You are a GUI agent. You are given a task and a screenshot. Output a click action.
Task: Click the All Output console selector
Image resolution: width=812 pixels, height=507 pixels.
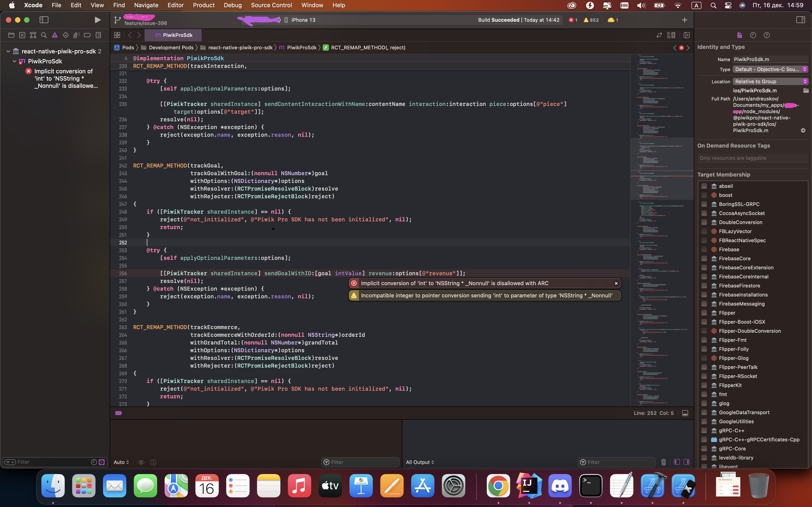420,462
